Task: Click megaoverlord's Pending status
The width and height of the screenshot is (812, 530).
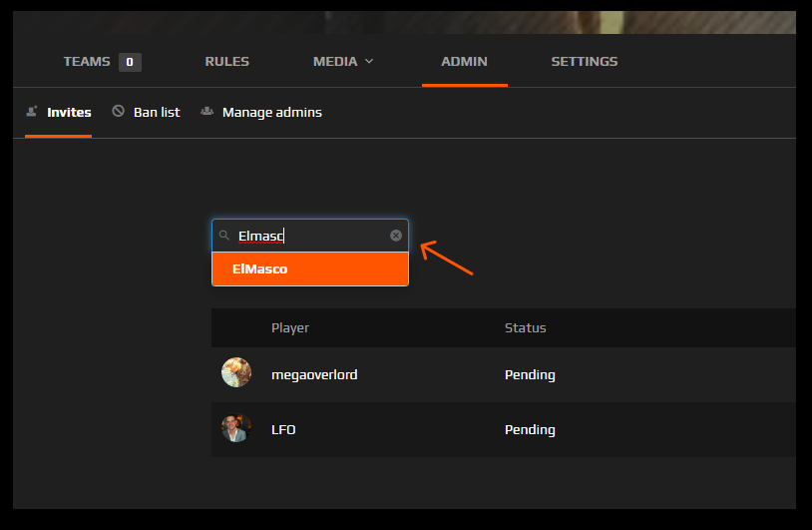Action: tap(530, 375)
